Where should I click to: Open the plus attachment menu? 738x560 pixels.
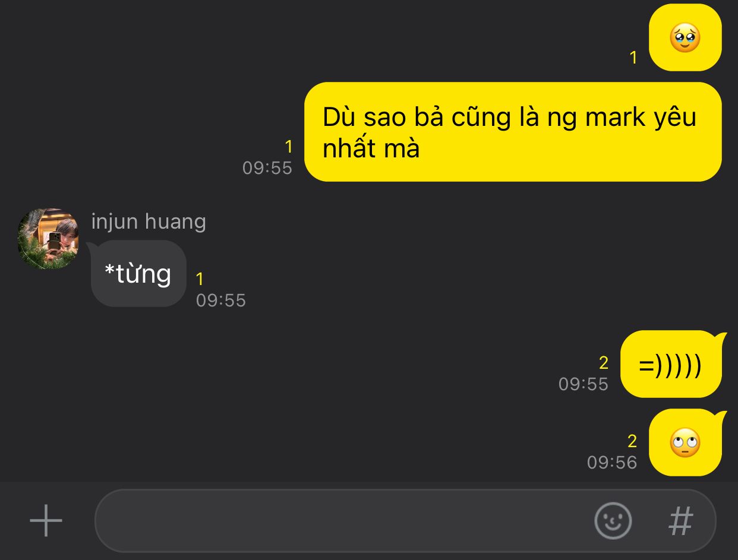(46, 521)
